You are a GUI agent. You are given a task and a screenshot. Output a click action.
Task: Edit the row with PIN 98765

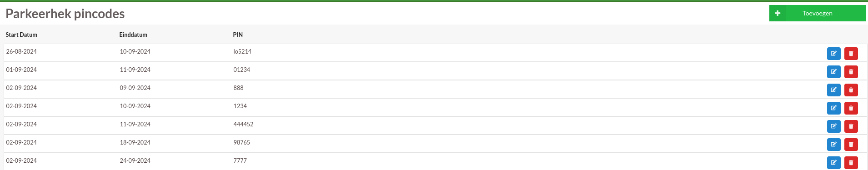(833, 145)
